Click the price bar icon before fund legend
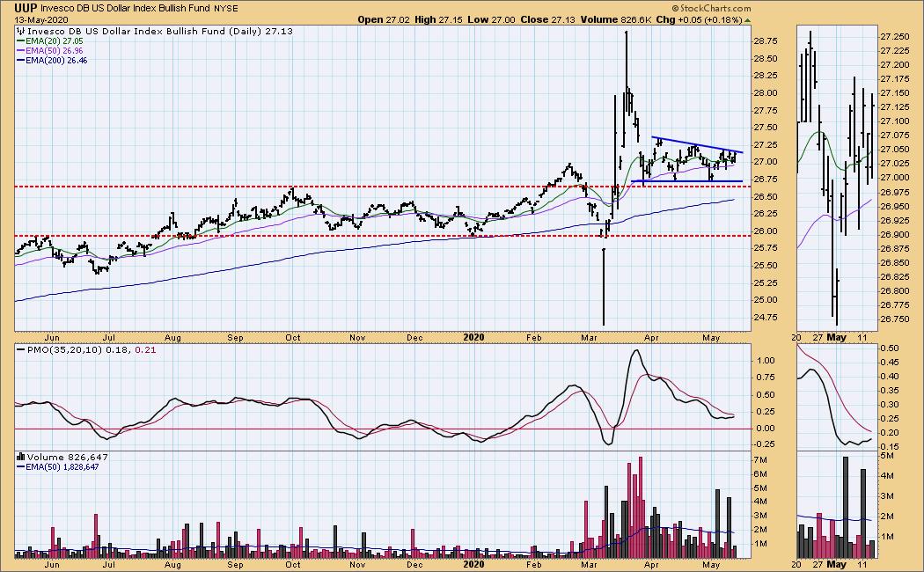Image resolution: width=924 pixels, height=572 pixels. click(x=21, y=31)
